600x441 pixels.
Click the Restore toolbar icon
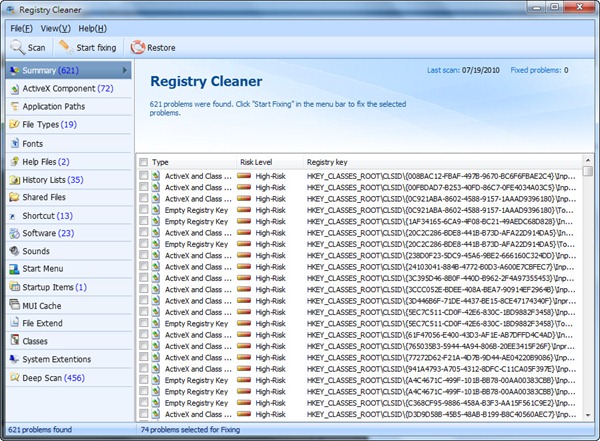(x=137, y=47)
